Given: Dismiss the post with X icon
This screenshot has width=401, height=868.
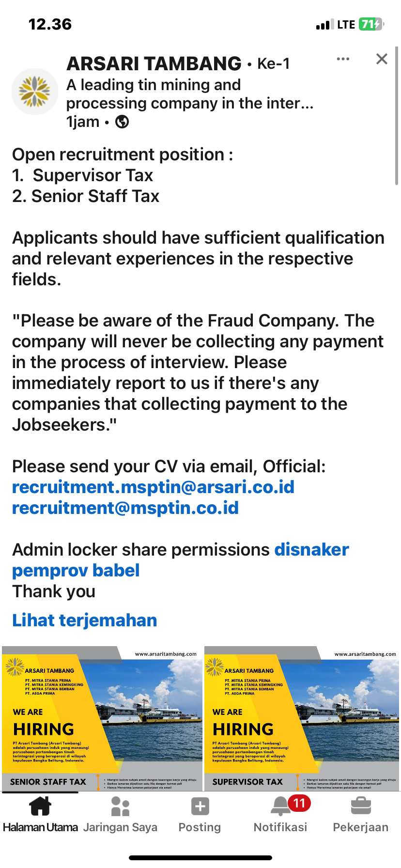Looking at the screenshot, I should (x=382, y=59).
